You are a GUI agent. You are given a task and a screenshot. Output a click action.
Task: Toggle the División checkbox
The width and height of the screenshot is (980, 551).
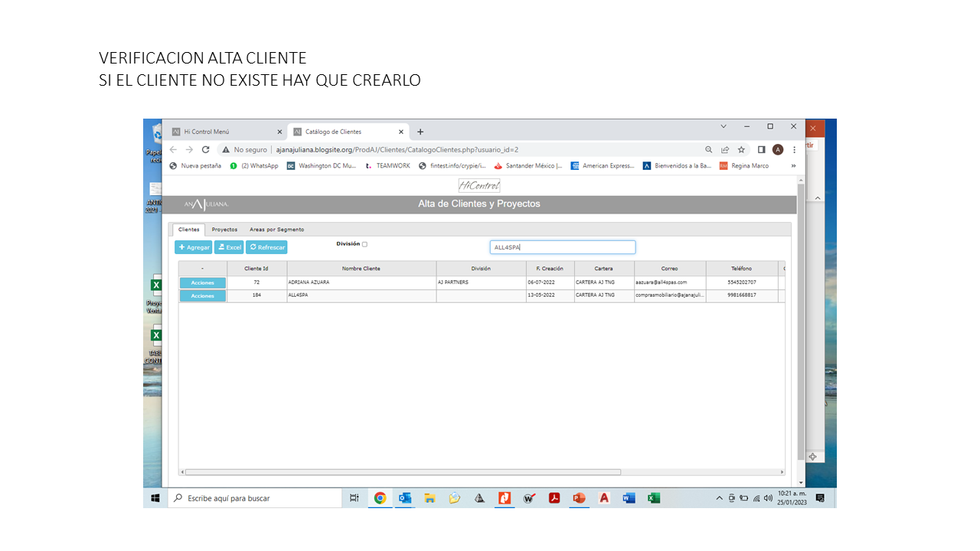click(364, 245)
